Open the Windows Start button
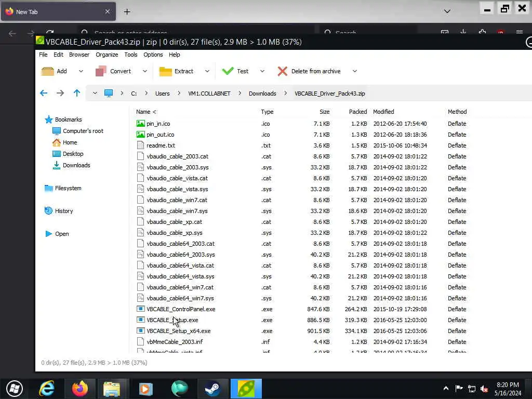Viewport: 532px width, 399px height. 15,389
